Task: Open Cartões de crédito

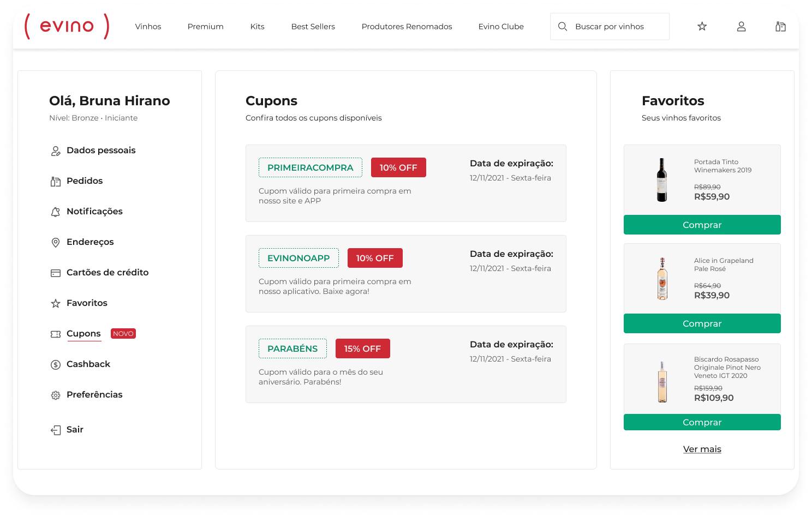Action: click(x=108, y=273)
